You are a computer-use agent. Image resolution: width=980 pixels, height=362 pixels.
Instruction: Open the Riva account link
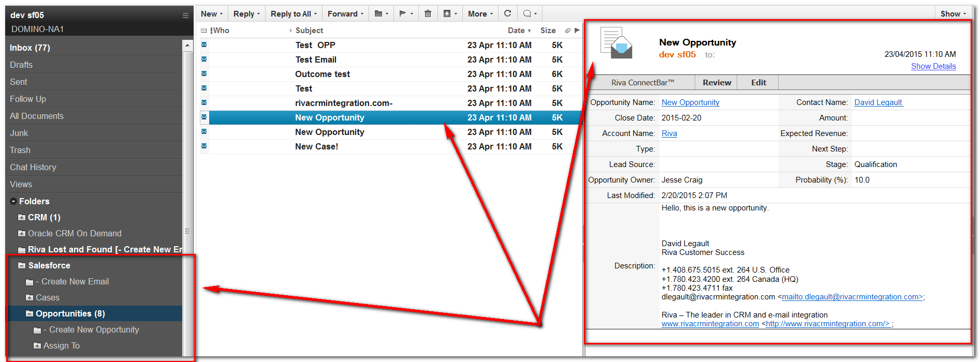coord(669,133)
